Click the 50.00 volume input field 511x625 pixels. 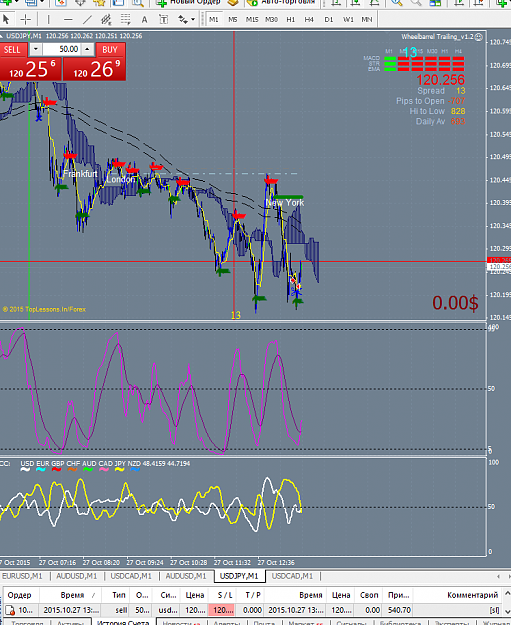(61, 49)
